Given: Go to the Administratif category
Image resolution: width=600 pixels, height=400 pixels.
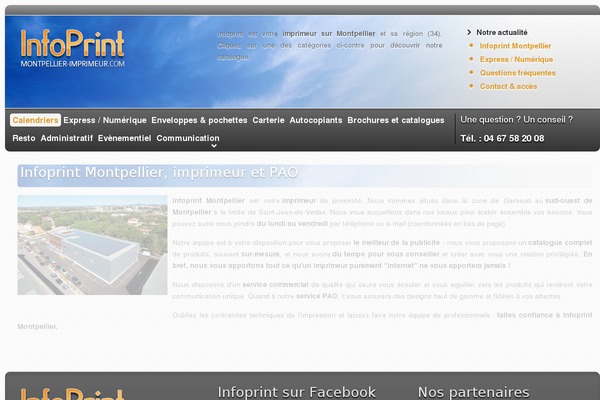Looking at the screenshot, I should (x=67, y=138).
